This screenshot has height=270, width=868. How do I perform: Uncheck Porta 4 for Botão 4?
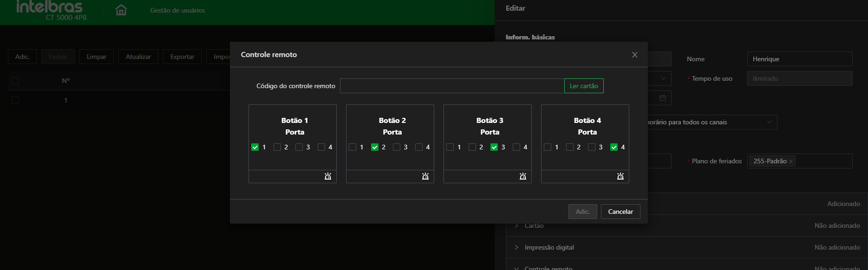click(x=614, y=147)
